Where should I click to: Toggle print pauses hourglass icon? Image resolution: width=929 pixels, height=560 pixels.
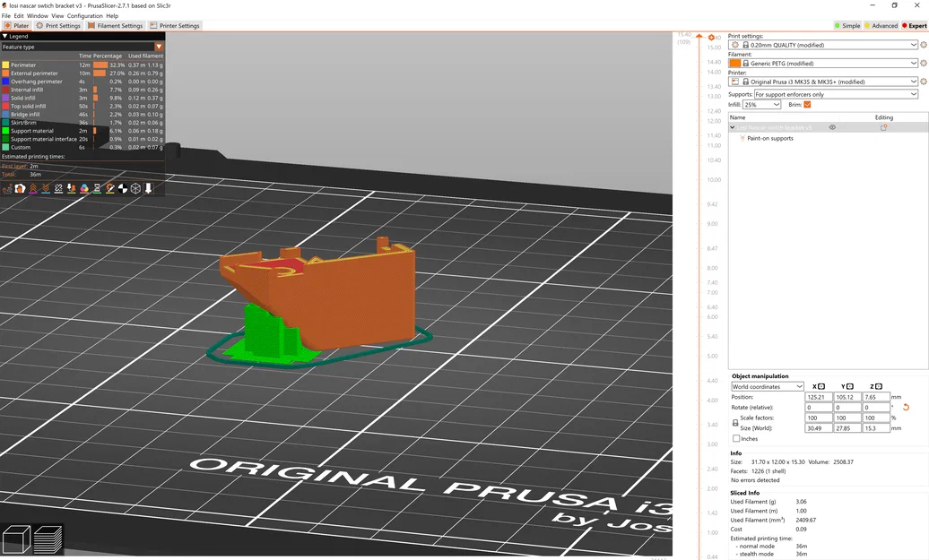click(x=97, y=188)
